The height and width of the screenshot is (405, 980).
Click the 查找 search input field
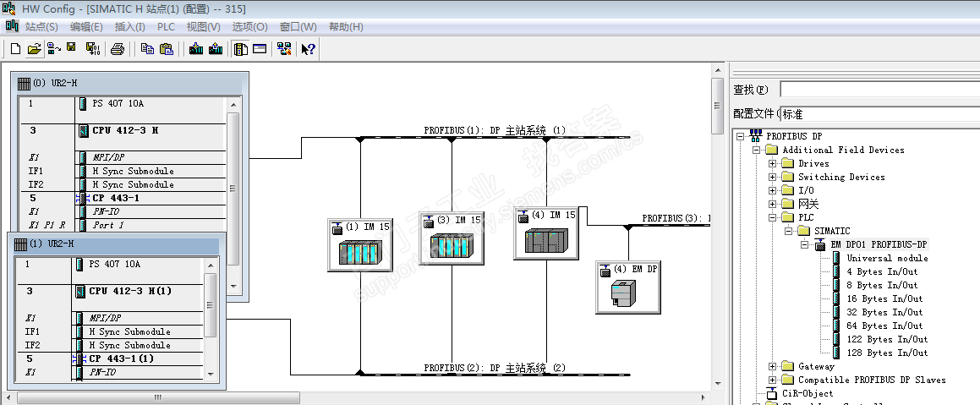tap(880, 90)
